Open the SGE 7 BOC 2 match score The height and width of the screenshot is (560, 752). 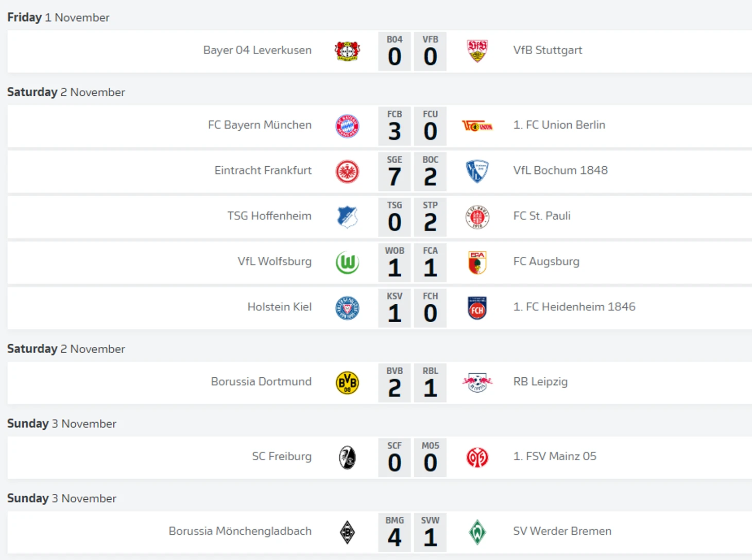(412, 171)
